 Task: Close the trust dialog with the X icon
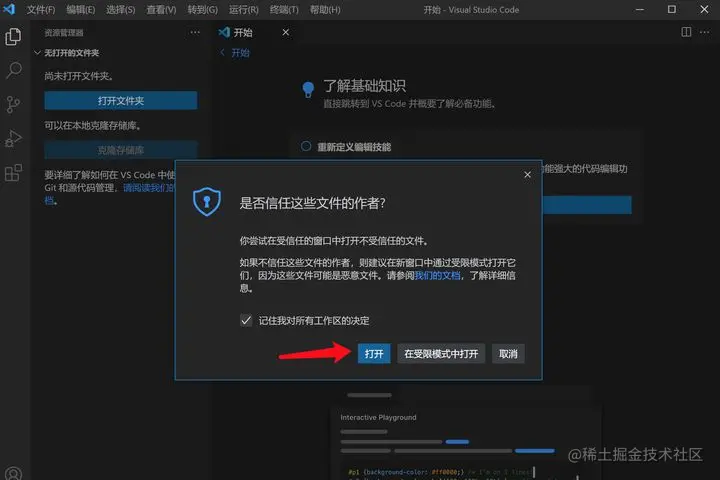527,175
